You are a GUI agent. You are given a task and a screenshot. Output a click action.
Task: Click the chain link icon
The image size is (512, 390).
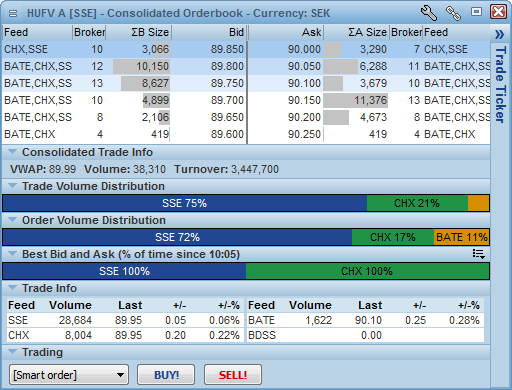453,13
